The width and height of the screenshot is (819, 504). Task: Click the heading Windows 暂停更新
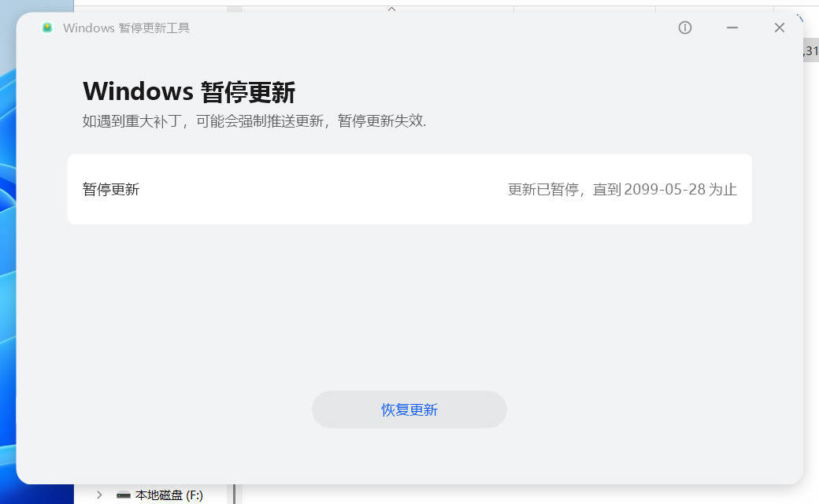coord(189,91)
